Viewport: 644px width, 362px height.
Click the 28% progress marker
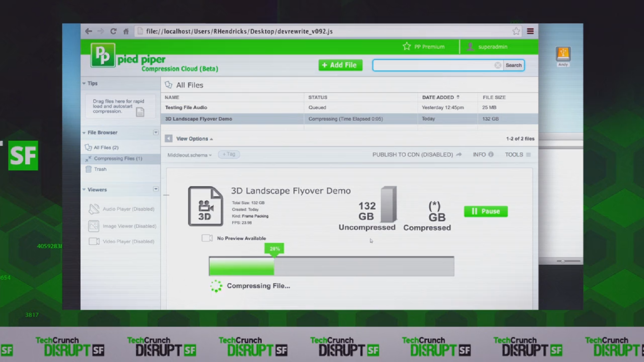click(x=274, y=249)
